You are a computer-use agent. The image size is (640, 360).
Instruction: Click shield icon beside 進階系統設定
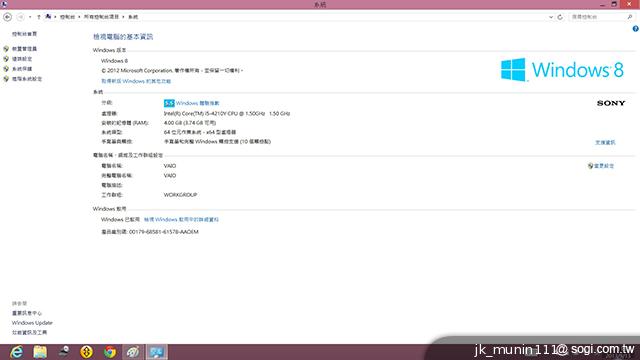(6, 79)
